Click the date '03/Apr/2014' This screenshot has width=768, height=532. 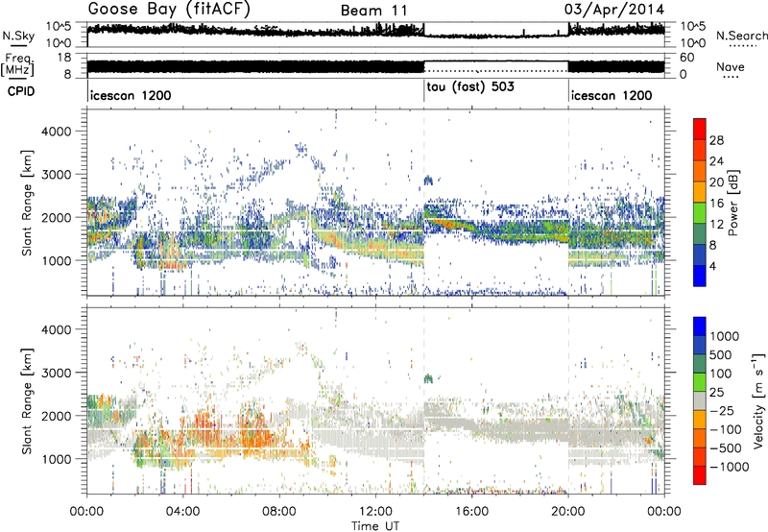point(614,10)
